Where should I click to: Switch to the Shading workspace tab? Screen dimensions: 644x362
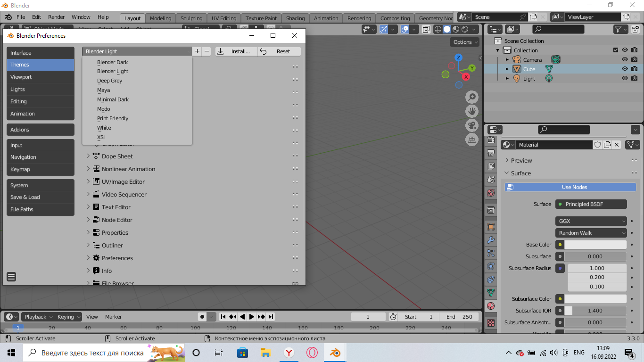(295, 18)
